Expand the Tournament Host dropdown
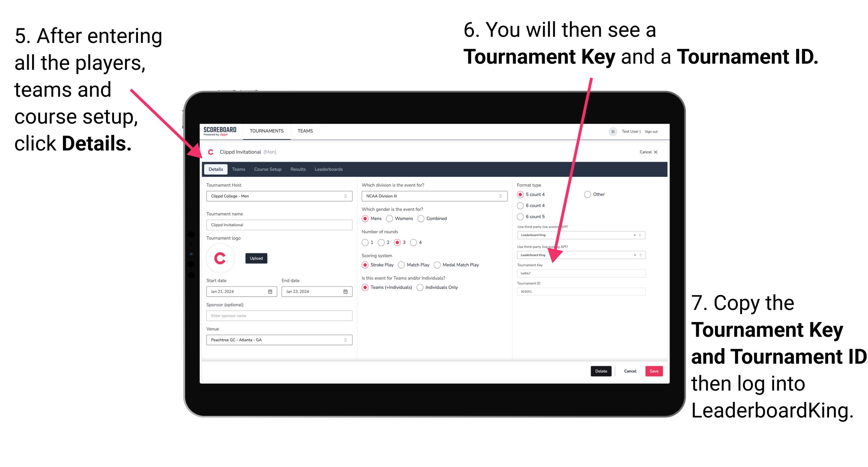Screen dimensions: 868x467 coord(345,196)
